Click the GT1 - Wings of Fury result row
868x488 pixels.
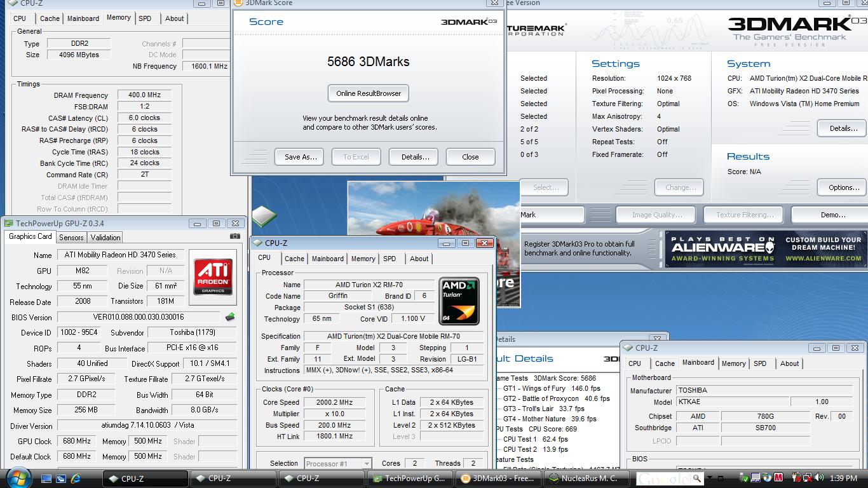[552, 388]
